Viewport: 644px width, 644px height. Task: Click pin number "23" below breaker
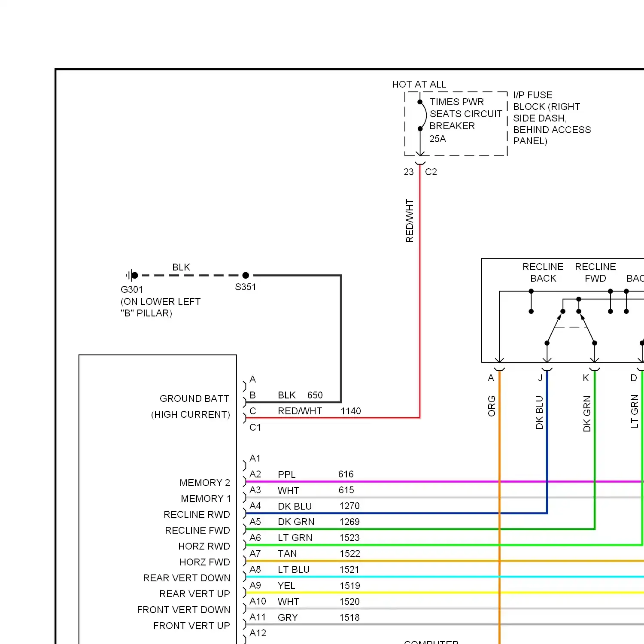(x=409, y=172)
